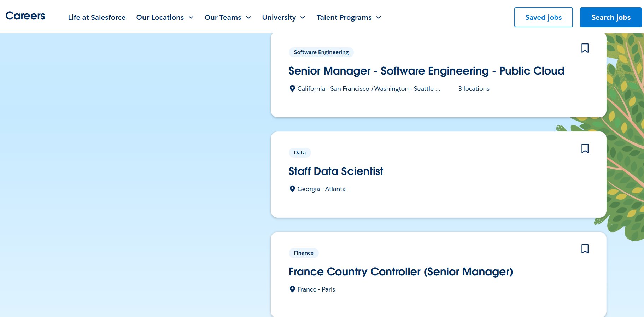The height and width of the screenshot is (317, 644).
Task: Click the Careers logo
Action: coord(25,16)
